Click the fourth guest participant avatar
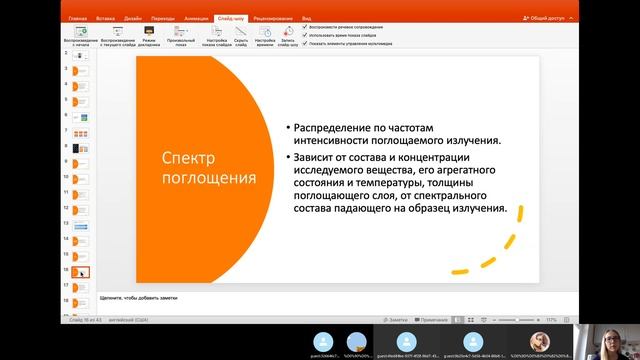This screenshot has height=360, width=640. 473,342
